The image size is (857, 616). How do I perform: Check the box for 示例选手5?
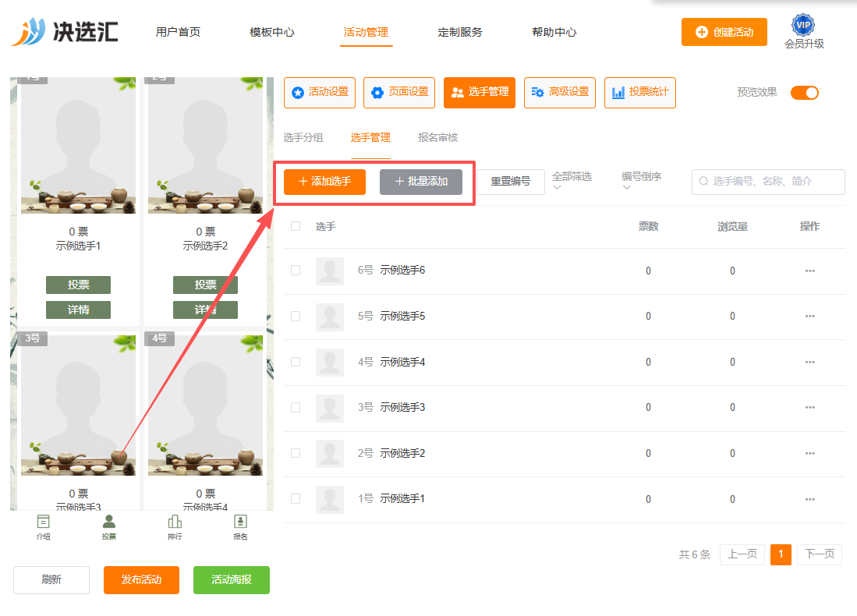pos(296,316)
